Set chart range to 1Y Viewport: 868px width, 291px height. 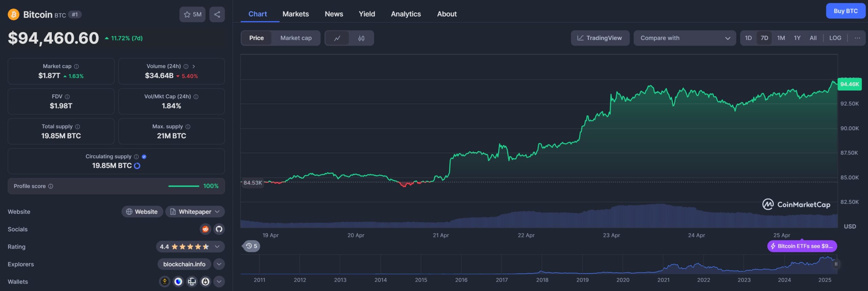[x=797, y=38]
